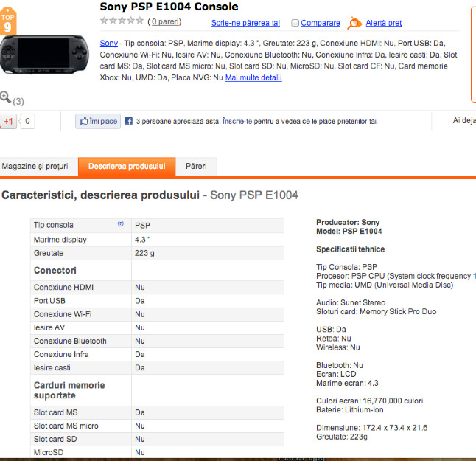Image resolution: width=476 pixels, height=461 pixels.
Task: Click the Port USB row label
Action: tap(49, 301)
